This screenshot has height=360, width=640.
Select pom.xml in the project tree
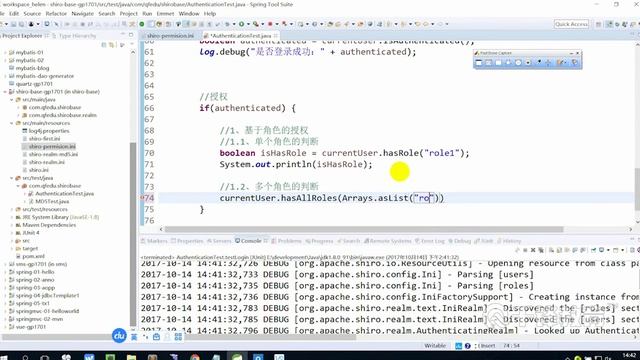click(x=30, y=256)
